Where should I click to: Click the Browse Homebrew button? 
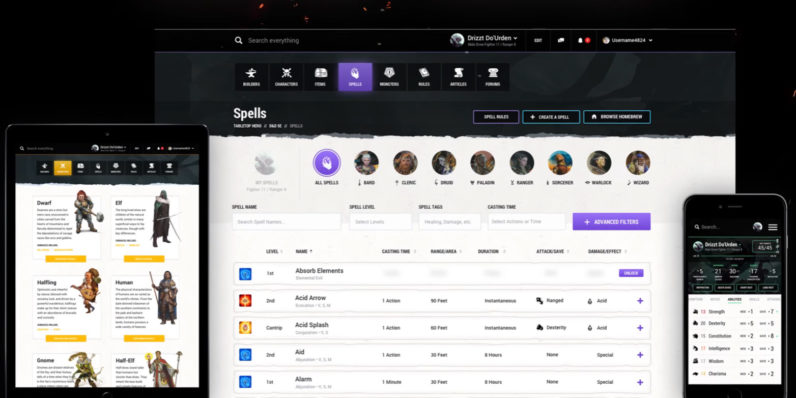pyautogui.click(x=617, y=117)
